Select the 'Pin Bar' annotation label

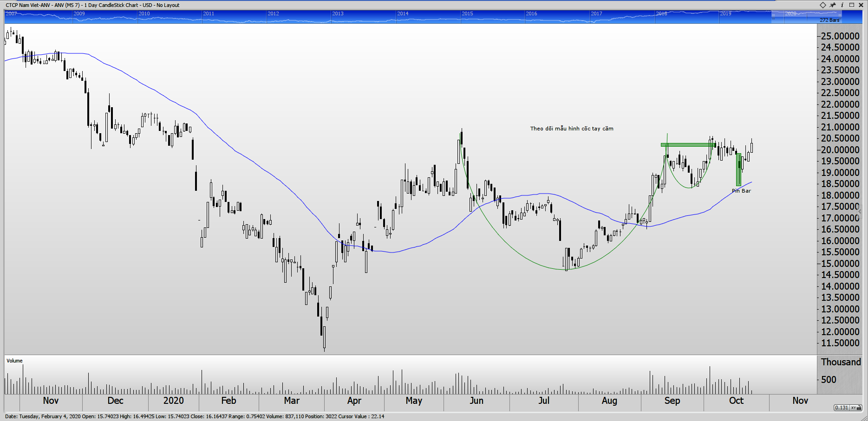click(741, 191)
